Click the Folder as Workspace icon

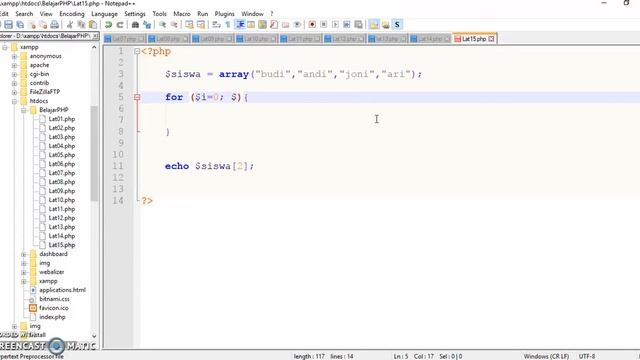(x=285, y=24)
